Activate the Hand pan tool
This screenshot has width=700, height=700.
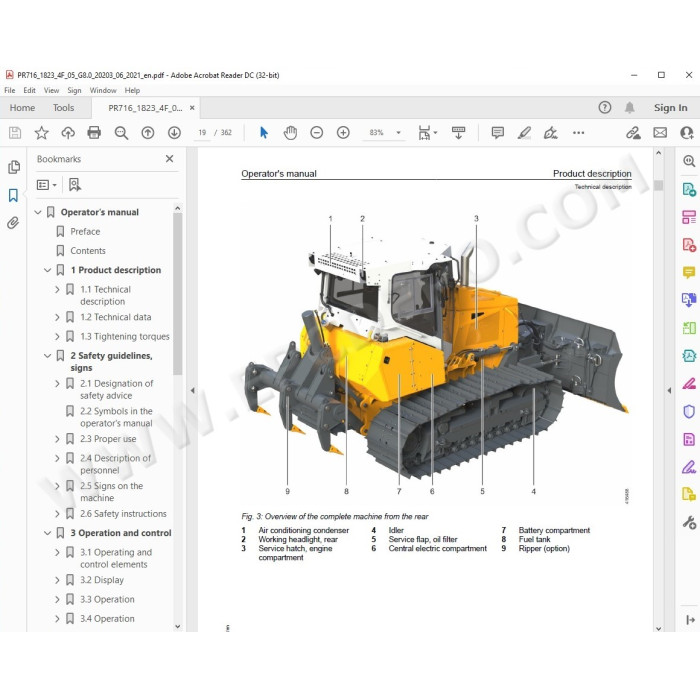point(290,133)
